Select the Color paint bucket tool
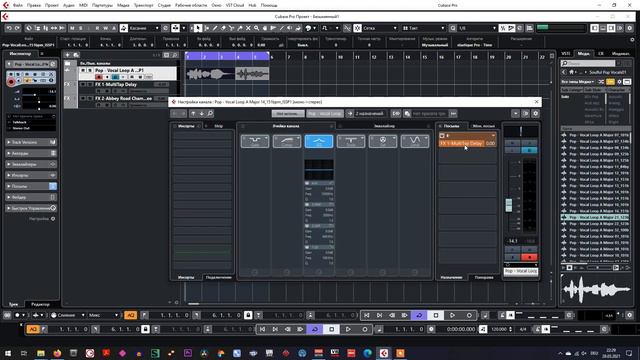 pos(298,28)
